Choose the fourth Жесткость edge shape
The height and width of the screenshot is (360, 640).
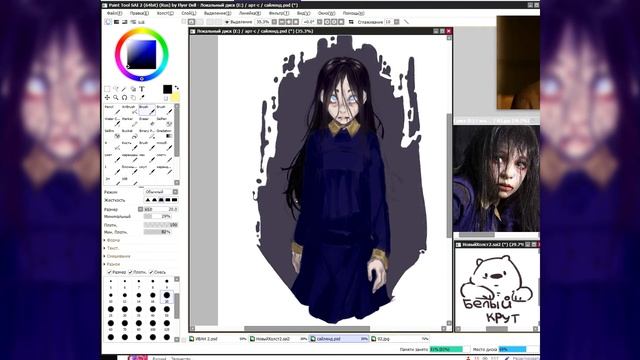coord(168,200)
